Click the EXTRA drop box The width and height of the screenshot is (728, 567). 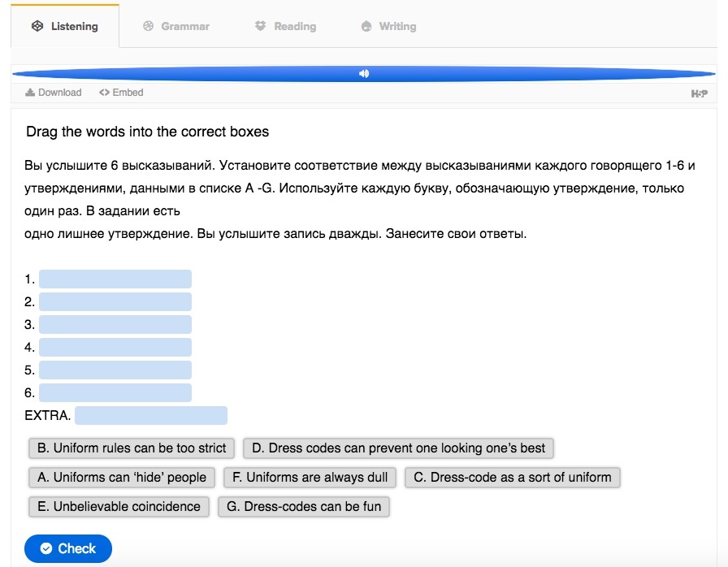[150, 416]
